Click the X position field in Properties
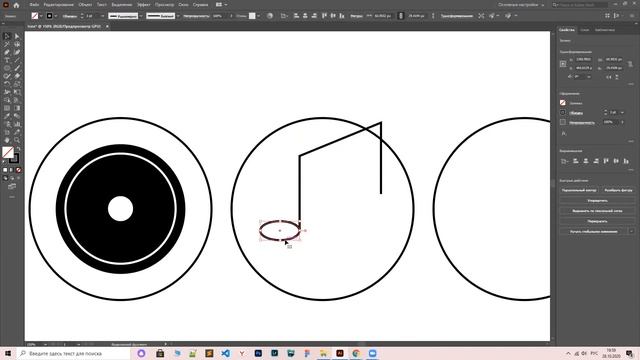 [584, 60]
